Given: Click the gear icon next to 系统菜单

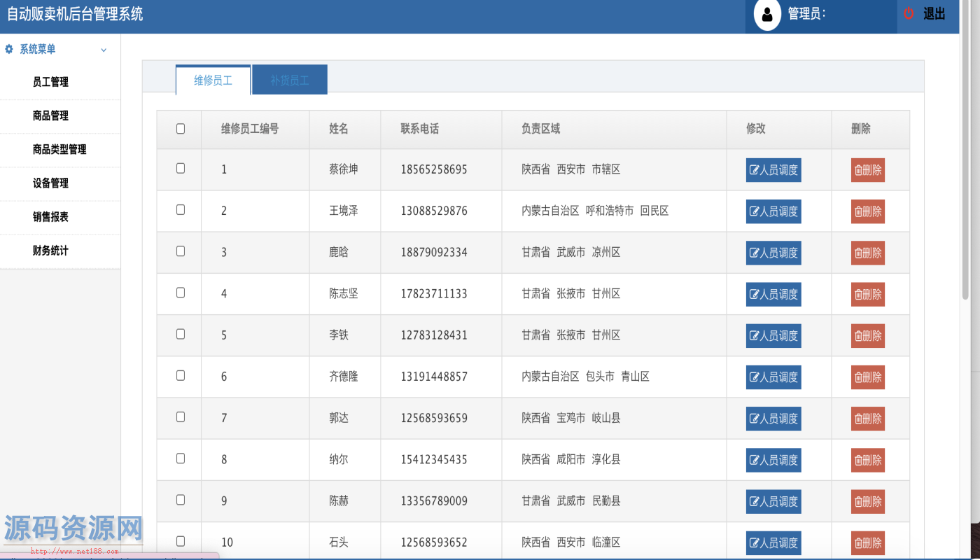Looking at the screenshot, I should [9, 49].
